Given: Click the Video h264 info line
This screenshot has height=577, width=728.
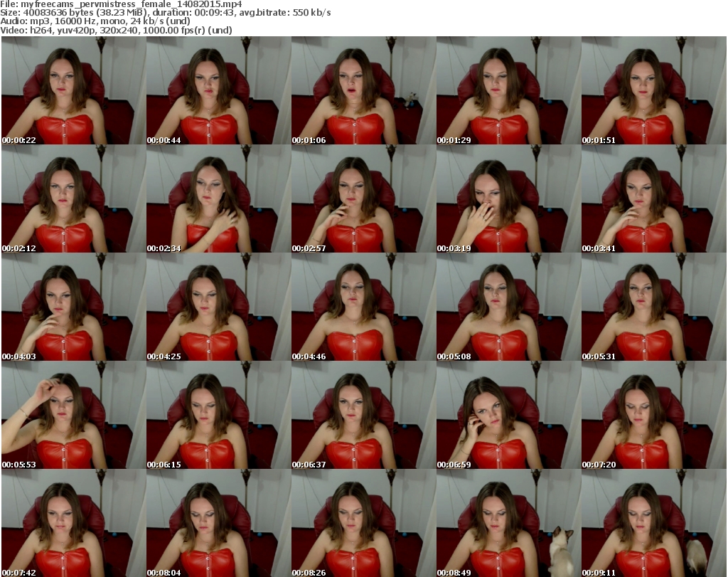Looking at the screenshot, I should click(x=116, y=30).
